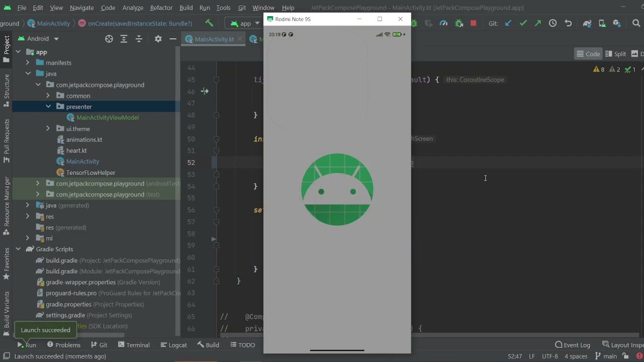Expand the ml folder
This screenshot has height=362, width=644.
pos(28,238)
